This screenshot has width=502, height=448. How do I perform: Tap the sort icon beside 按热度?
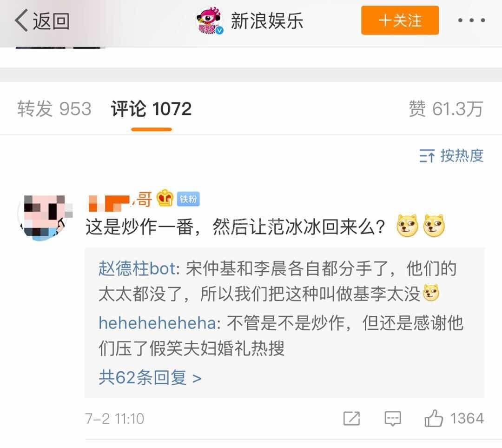427,156
